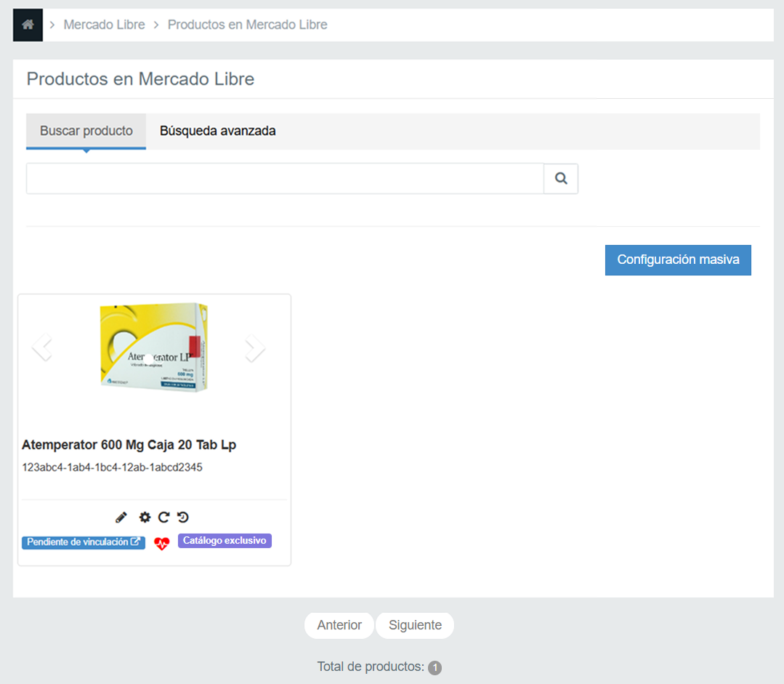Image resolution: width=784 pixels, height=684 pixels.
Task: Go to Siguiente page
Action: pyautogui.click(x=415, y=625)
